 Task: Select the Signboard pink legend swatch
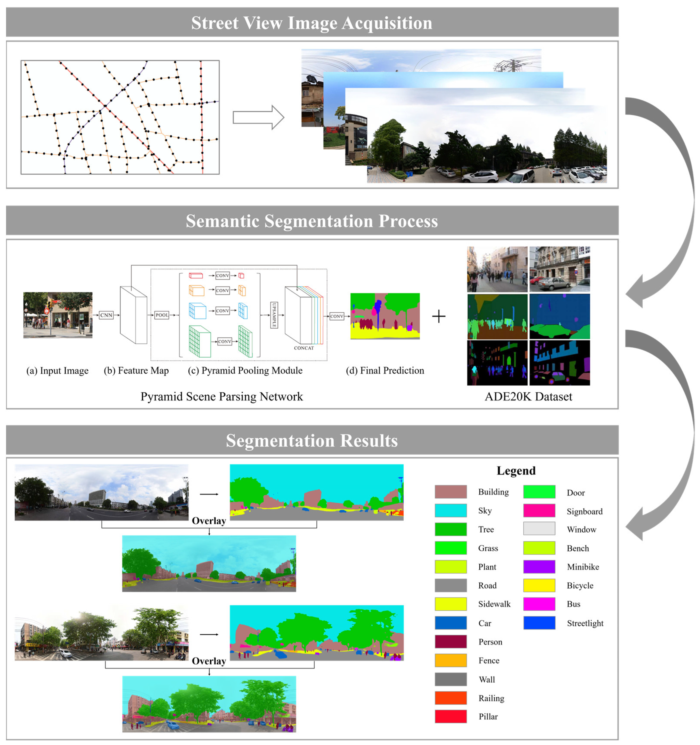pyautogui.click(x=539, y=510)
